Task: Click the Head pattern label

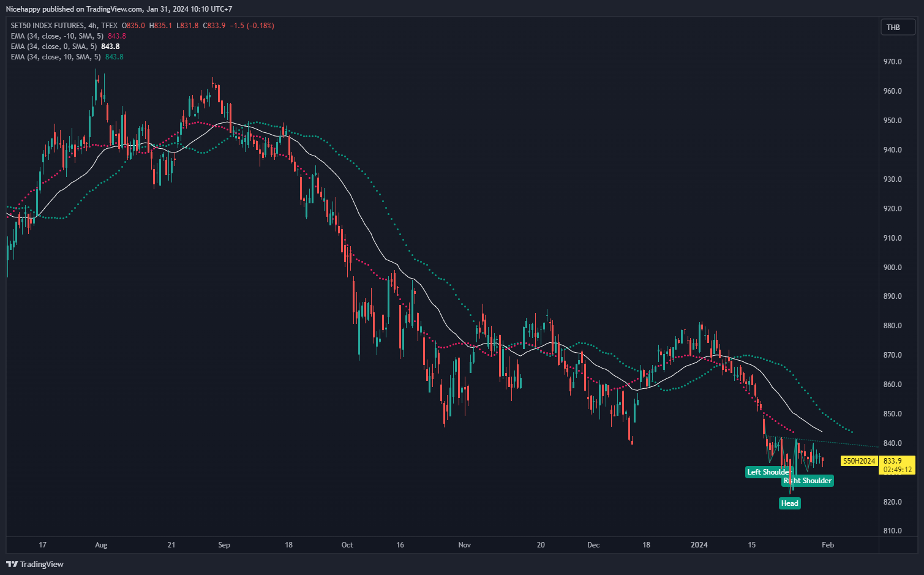Action: pyautogui.click(x=790, y=503)
